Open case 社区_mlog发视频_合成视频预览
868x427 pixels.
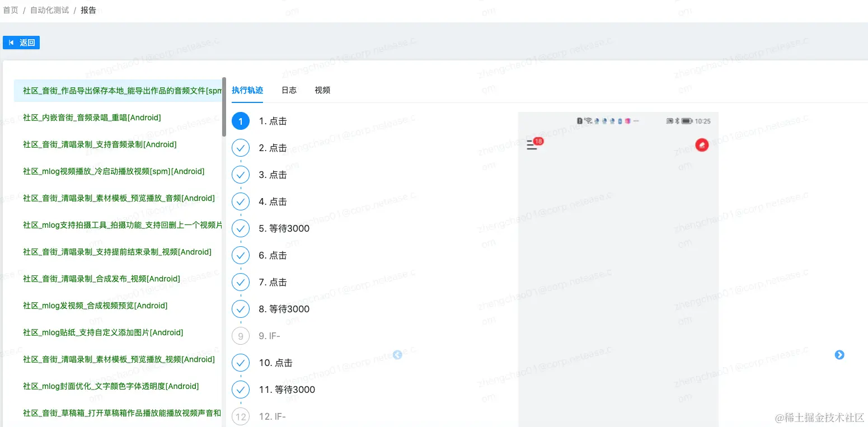pos(95,306)
